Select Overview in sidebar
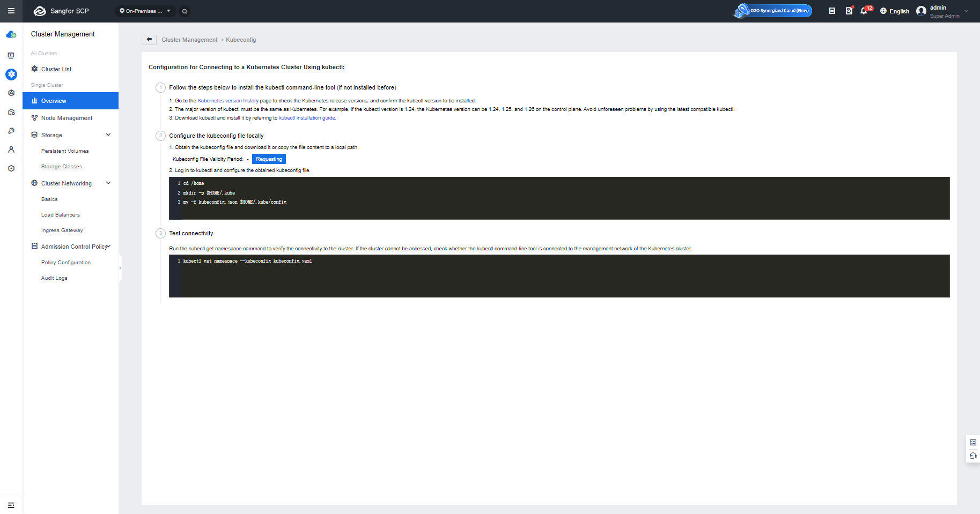Viewport: 980px width, 514px height. [x=70, y=101]
